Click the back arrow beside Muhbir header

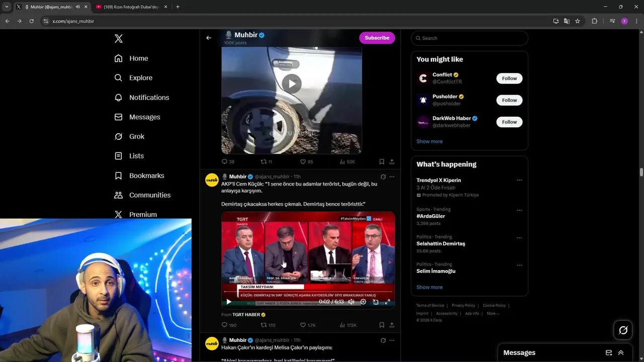pyautogui.click(x=209, y=38)
